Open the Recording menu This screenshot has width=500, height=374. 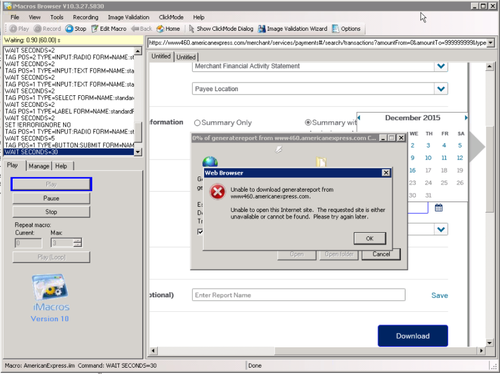[x=86, y=17]
